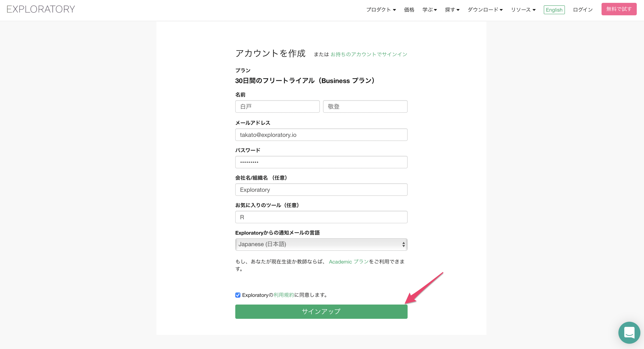This screenshot has height=349, width=644.
Task: Open the プロダクト dropdown menu
Action: [x=381, y=10]
